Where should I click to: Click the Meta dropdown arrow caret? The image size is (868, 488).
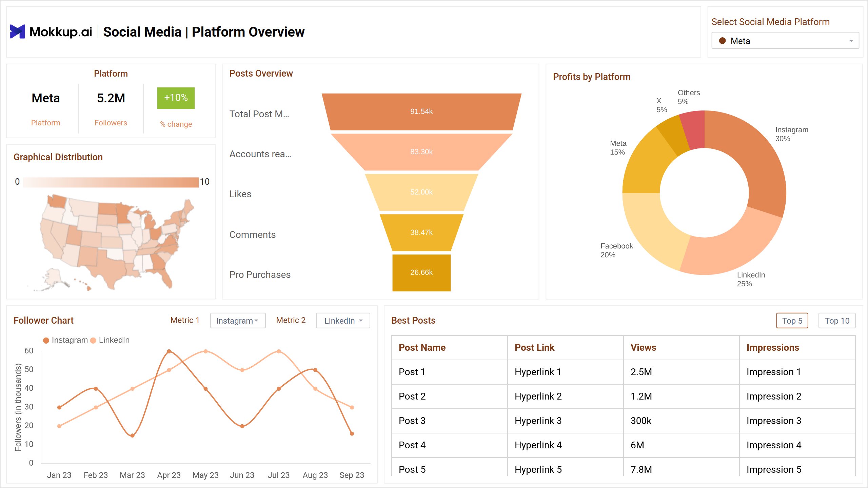point(851,41)
